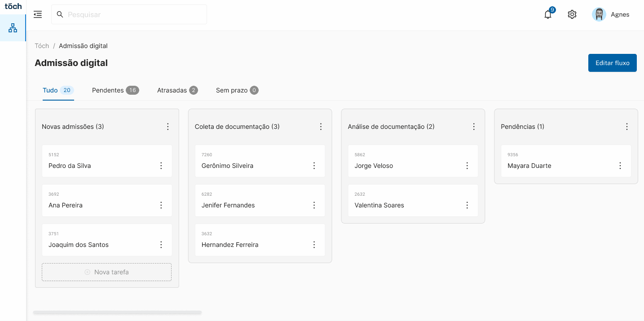The image size is (644, 321).
Task: Open Gerônimo Silveira task card
Action: 260,161
